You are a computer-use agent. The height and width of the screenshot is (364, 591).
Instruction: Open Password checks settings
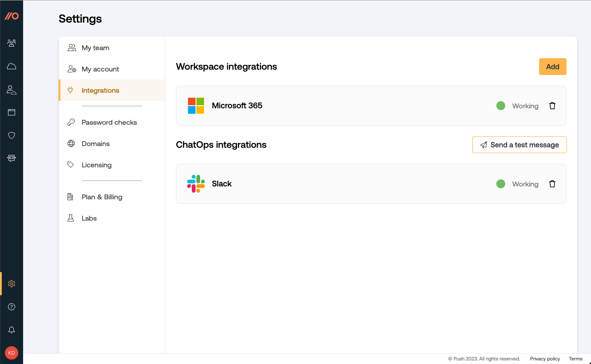tap(112, 122)
